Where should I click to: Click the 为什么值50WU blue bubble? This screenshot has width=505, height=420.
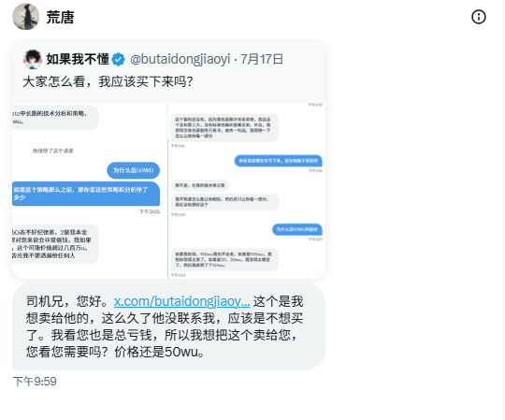tap(134, 170)
